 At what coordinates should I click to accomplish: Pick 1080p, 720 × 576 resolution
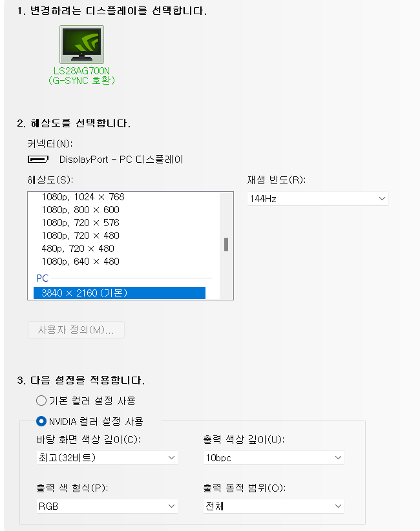click(80, 222)
